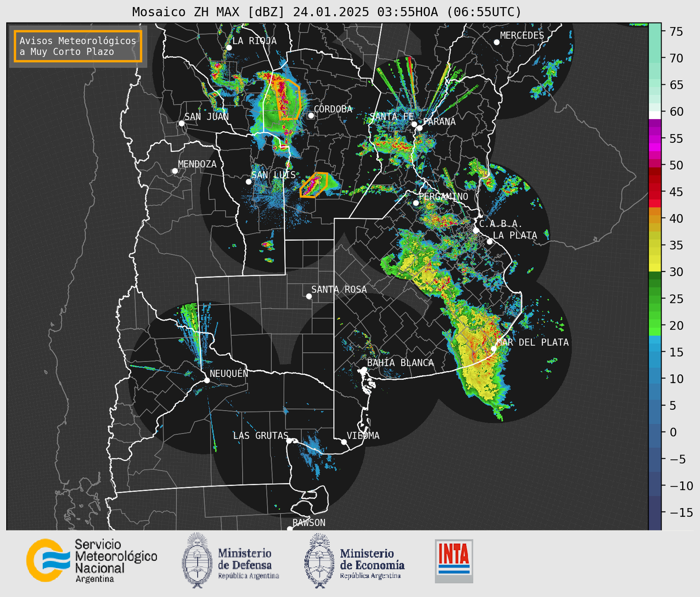Image resolution: width=700 pixels, height=597 pixels.
Task: Click the 65 tick label on the scale
Action: pyautogui.click(x=676, y=85)
